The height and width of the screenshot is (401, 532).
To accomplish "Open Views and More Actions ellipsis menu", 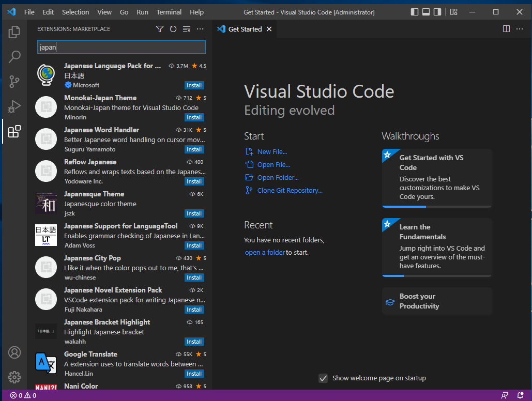I will click(x=200, y=29).
